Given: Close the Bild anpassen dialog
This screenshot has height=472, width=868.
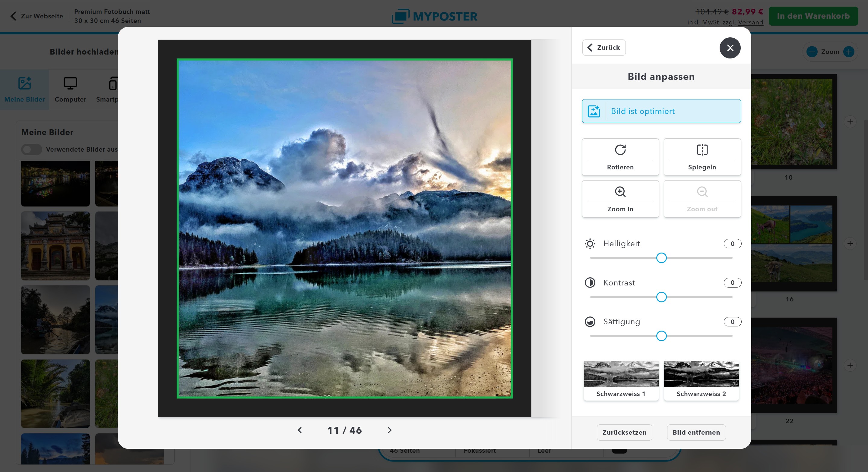Looking at the screenshot, I should point(730,48).
